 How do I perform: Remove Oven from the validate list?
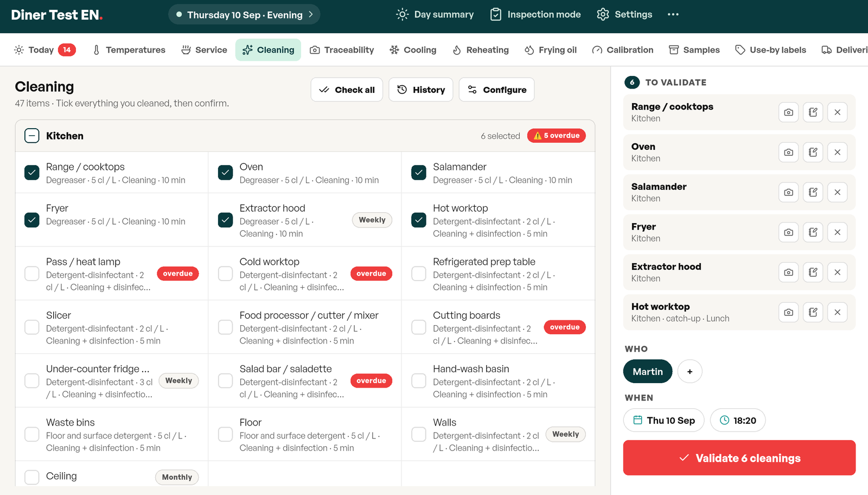pos(837,153)
